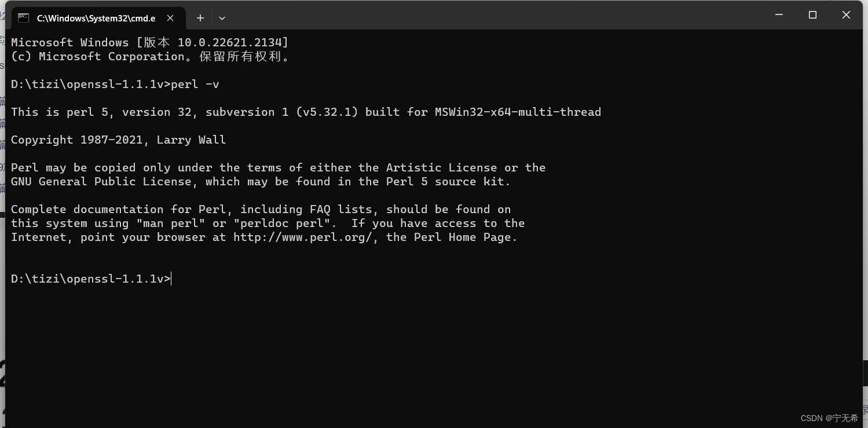The height and width of the screenshot is (428, 868).
Task: Close the terminal window
Action: pos(846,15)
